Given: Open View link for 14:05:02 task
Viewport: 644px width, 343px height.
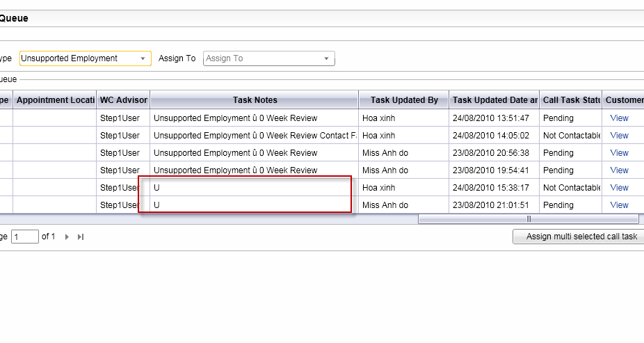Looking at the screenshot, I should pyautogui.click(x=619, y=136).
